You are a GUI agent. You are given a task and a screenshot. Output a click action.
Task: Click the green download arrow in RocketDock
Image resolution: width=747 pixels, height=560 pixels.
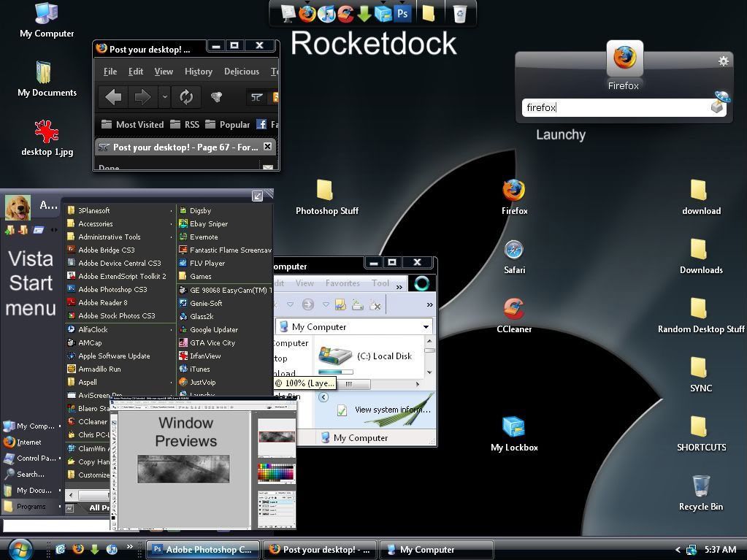(364, 13)
